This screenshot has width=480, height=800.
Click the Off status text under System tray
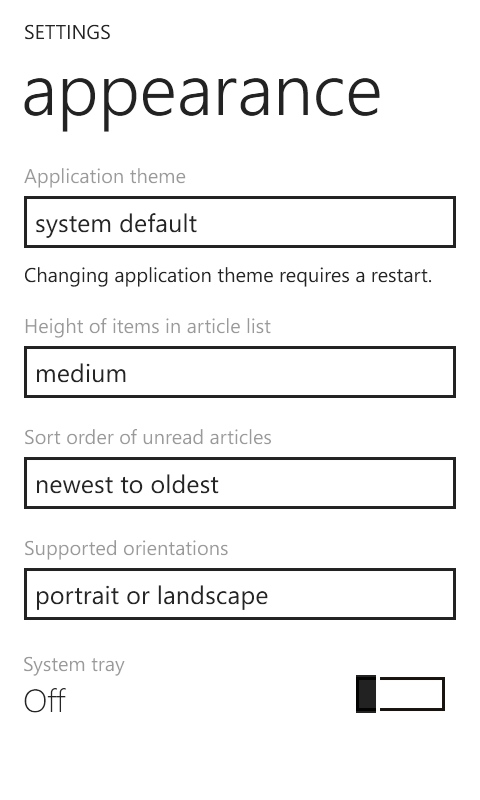click(x=45, y=701)
